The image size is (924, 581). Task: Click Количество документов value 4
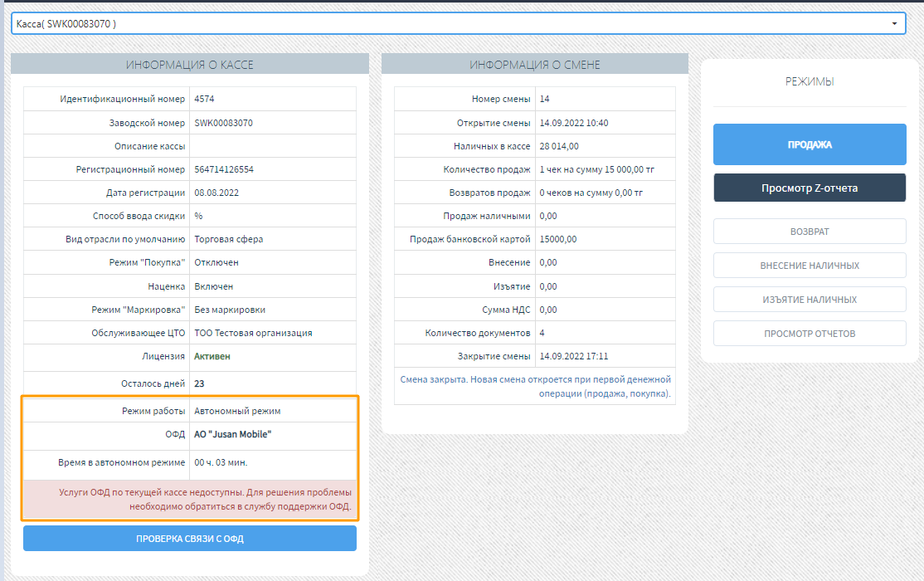(542, 334)
